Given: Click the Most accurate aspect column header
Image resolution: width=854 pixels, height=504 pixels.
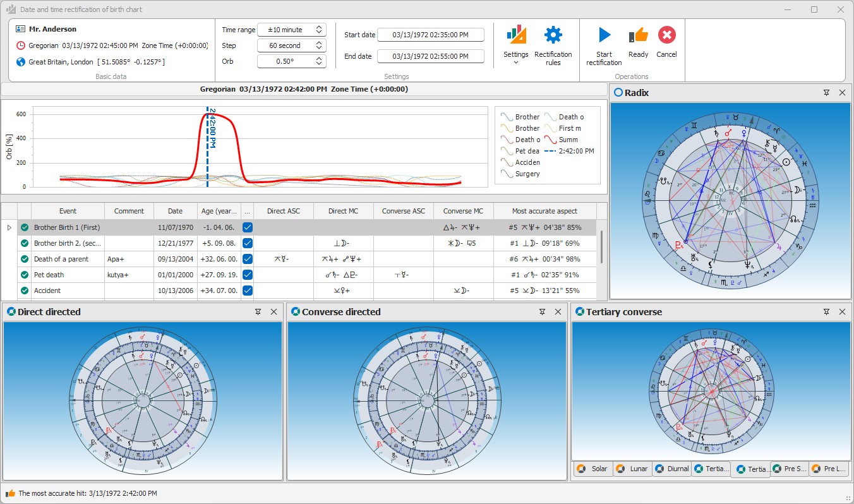Looking at the screenshot, I should tap(544, 211).
